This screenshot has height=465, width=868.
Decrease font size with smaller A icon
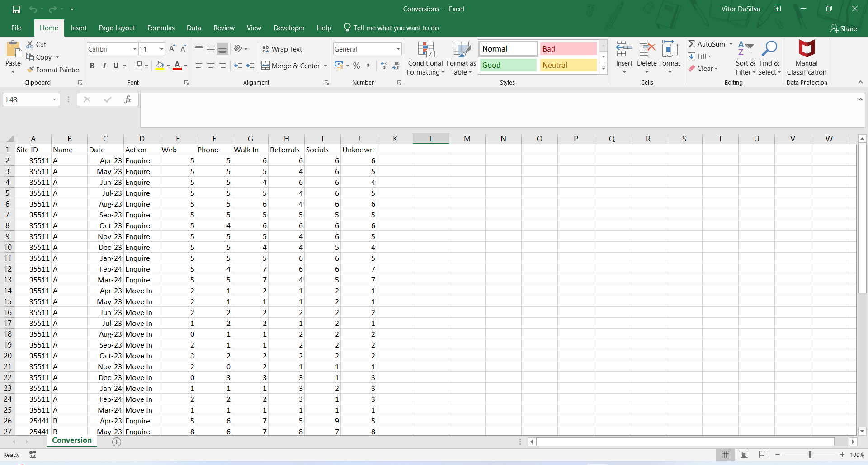[x=183, y=49]
